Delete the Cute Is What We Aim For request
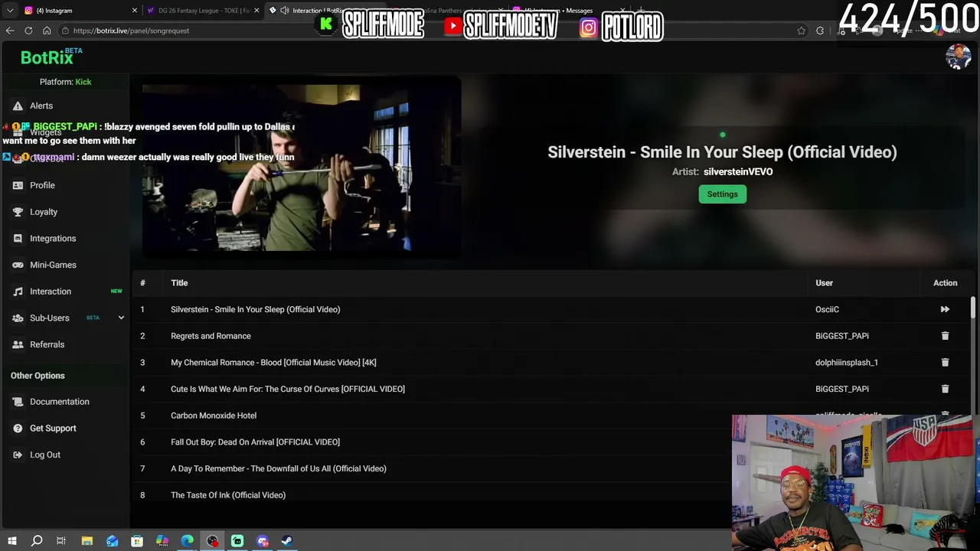 coord(945,389)
